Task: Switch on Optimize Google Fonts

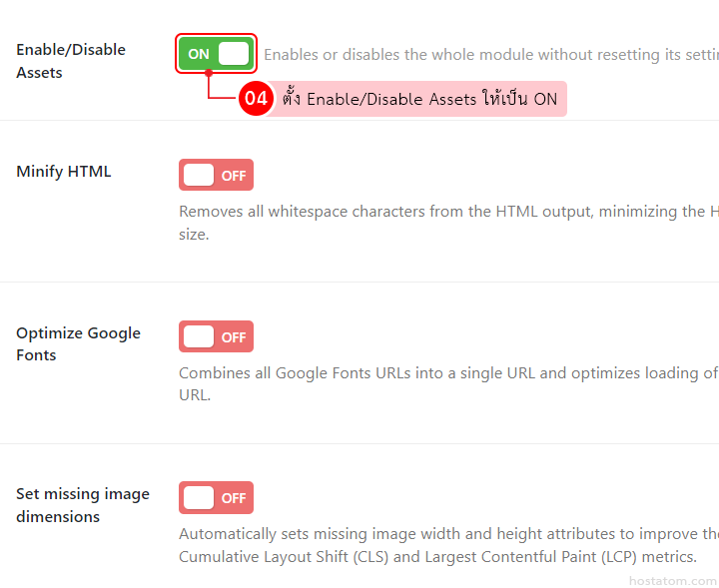Action: [x=216, y=336]
